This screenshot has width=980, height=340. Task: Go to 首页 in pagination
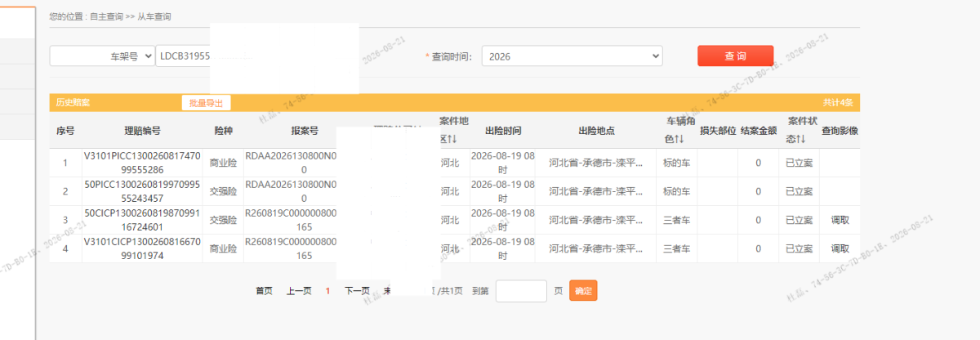click(264, 290)
